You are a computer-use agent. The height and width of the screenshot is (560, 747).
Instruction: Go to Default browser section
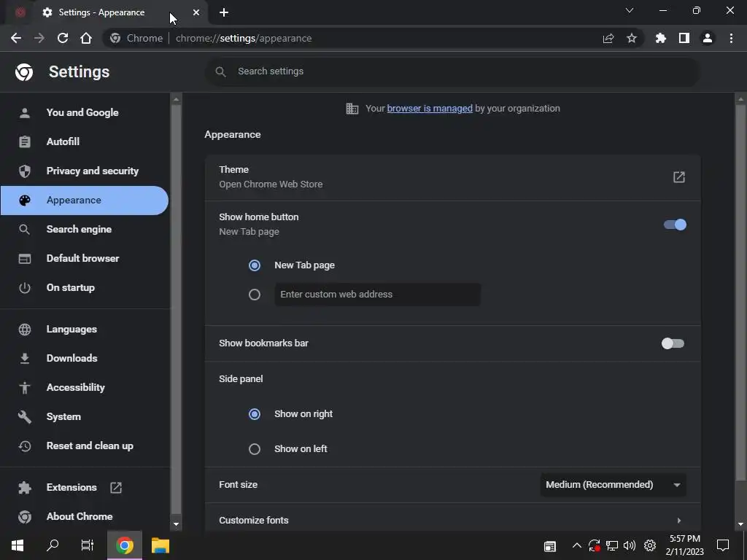tap(84, 258)
